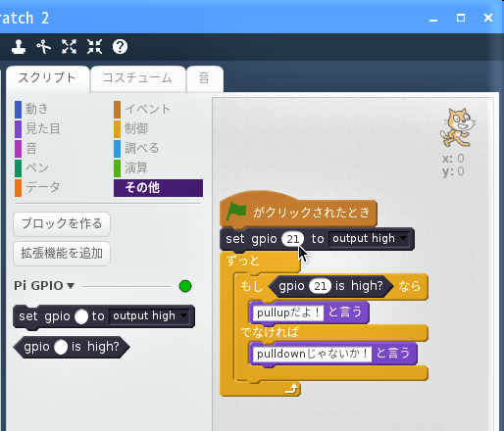Click the green flag on hat block
The width and height of the screenshot is (504, 431).
236,211
